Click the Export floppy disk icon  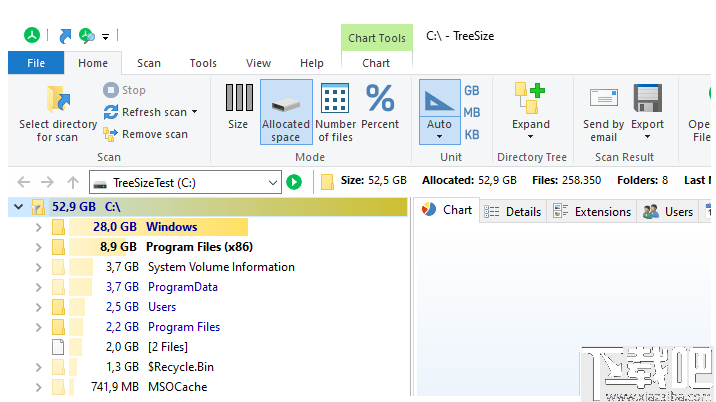point(648,99)
